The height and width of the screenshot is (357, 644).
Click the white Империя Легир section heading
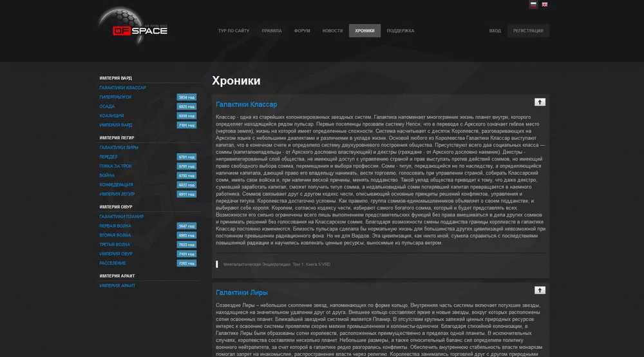pos(117,138)
